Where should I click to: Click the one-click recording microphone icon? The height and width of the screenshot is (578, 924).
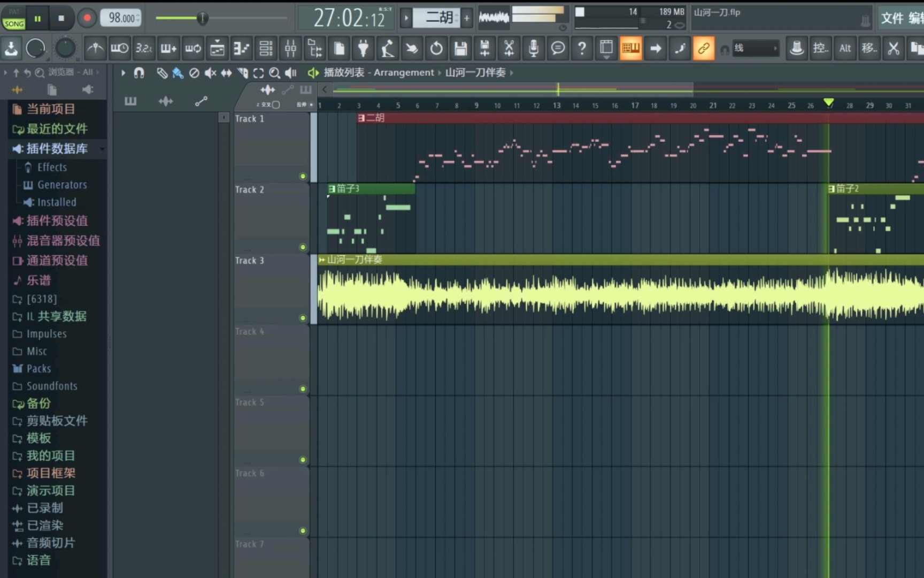tap(533, 49)
